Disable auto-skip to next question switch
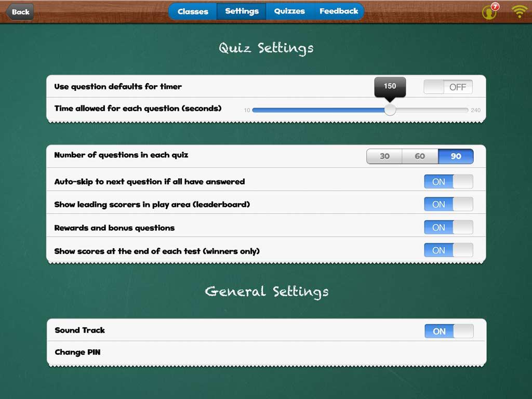 coord(448,181)
